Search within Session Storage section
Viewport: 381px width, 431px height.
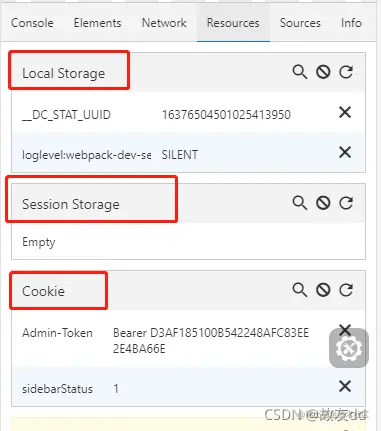300,203
